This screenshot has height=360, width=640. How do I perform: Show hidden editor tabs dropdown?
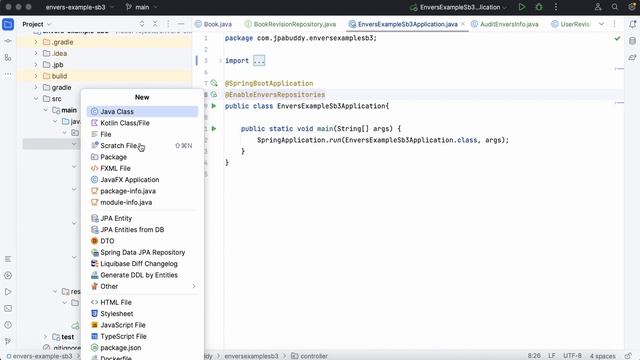[601, 24]
